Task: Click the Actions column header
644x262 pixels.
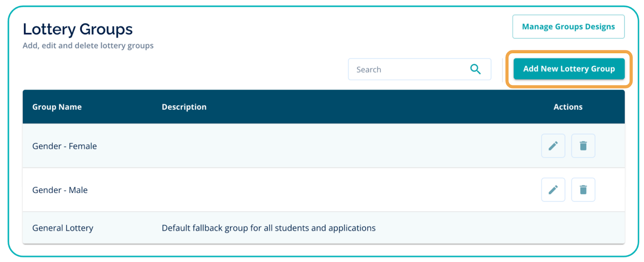Action: (568, 107)
